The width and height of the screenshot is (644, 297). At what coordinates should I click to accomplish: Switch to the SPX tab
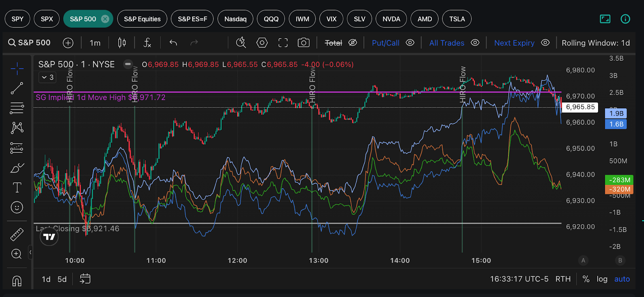click(x=47, y=19)
